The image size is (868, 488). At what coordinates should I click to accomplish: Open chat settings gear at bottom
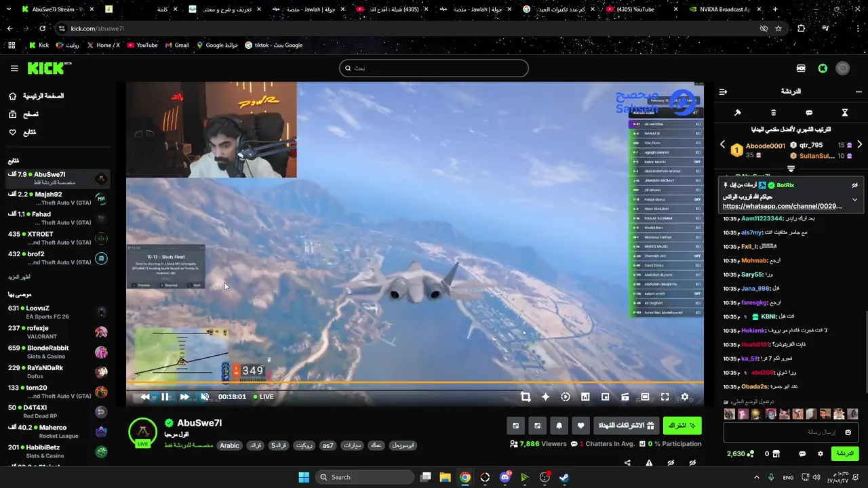point(821,453)
